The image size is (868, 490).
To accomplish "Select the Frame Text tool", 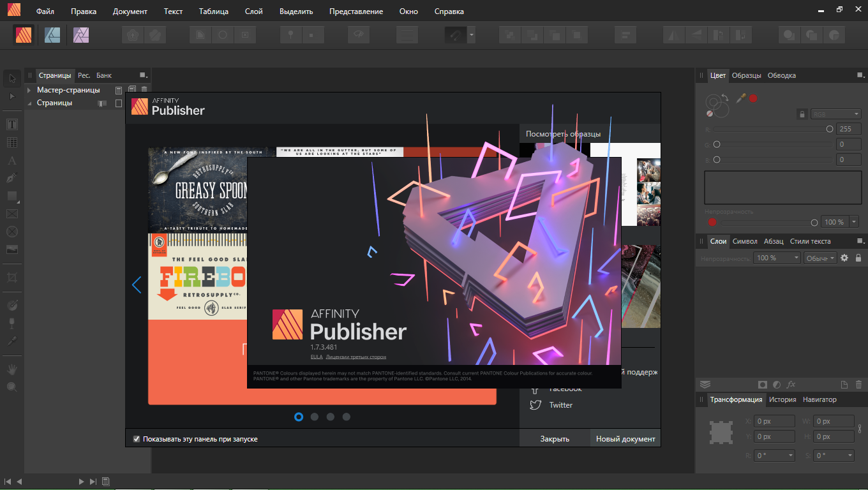I will click(x=12, y=124).
